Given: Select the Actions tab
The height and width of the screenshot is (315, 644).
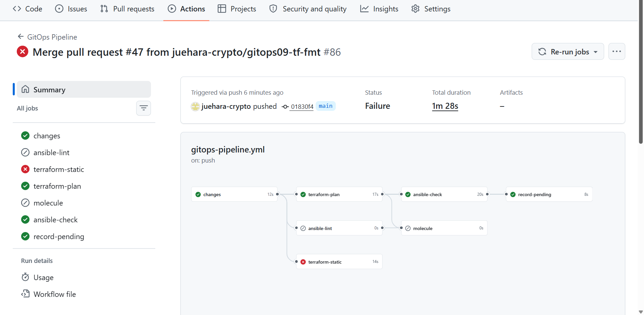Looking at the screenshot, I should (x=186, y=9).
